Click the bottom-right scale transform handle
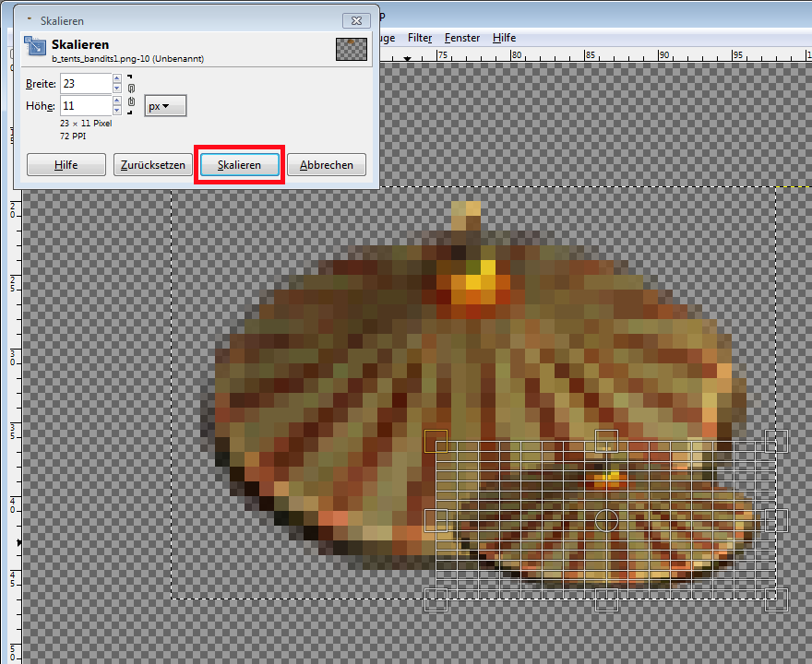The image size is (812, 664). pos(776,599)
